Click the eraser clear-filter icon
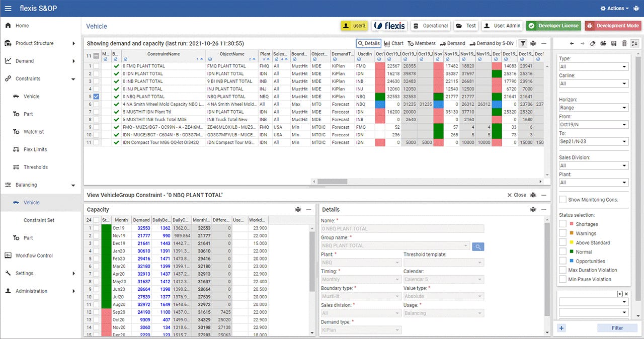The height and width of the screenshot is (339, 644). coord(593,44)
